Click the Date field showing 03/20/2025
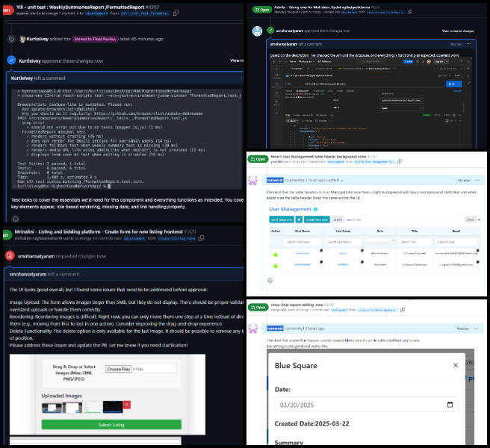Screen dimensions: 490x448 [x=367, y=405]
